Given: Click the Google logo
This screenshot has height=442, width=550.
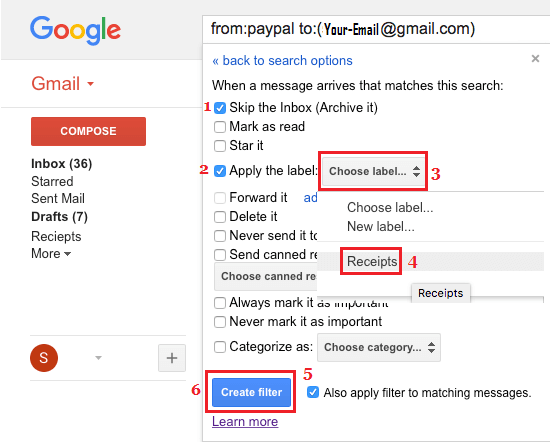Looking at the screenshot, I should (x=75, y=30).
